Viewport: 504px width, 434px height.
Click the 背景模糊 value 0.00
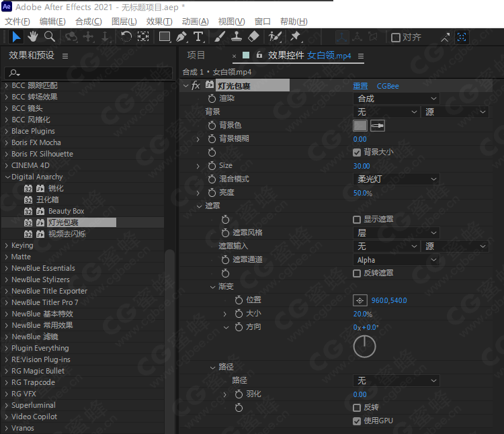tap(360, 140)
